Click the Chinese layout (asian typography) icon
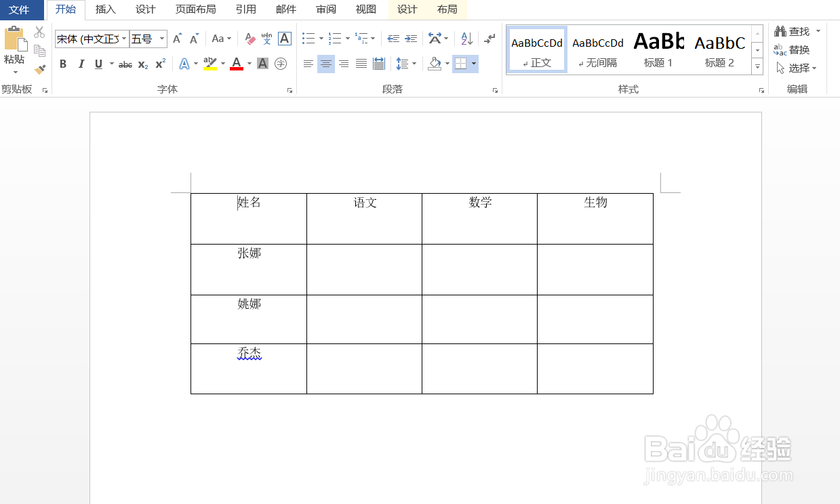This screenshot has width=840, height=504. [x=435, y=39]
